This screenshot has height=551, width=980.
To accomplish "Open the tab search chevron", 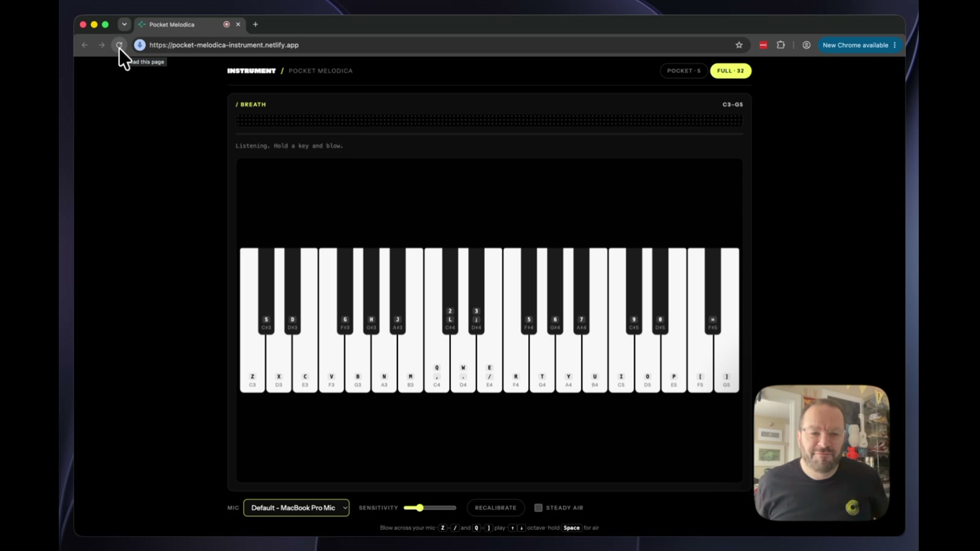I will pyautogui.click(x=124, y=24).
